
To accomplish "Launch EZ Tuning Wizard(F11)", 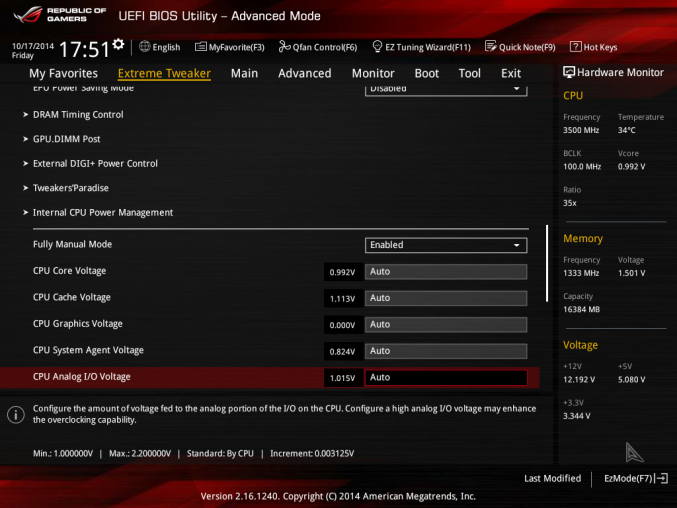I will pos(421,47).
